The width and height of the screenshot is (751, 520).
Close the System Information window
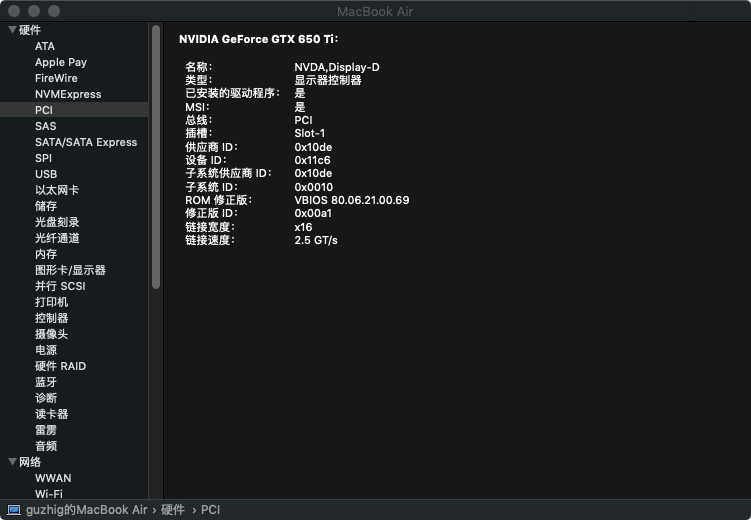(14, 11)
